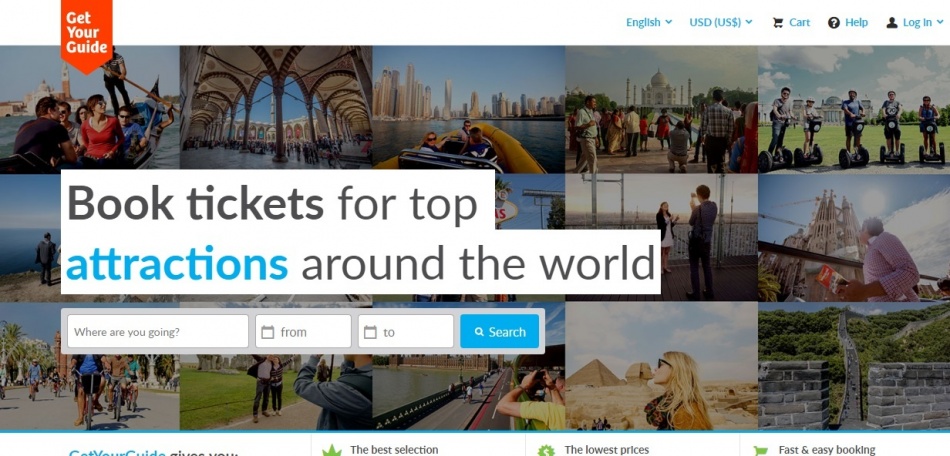
Task: Click the calendar icon in the to field
Action: pyautogui.click(x=371, y=332)
